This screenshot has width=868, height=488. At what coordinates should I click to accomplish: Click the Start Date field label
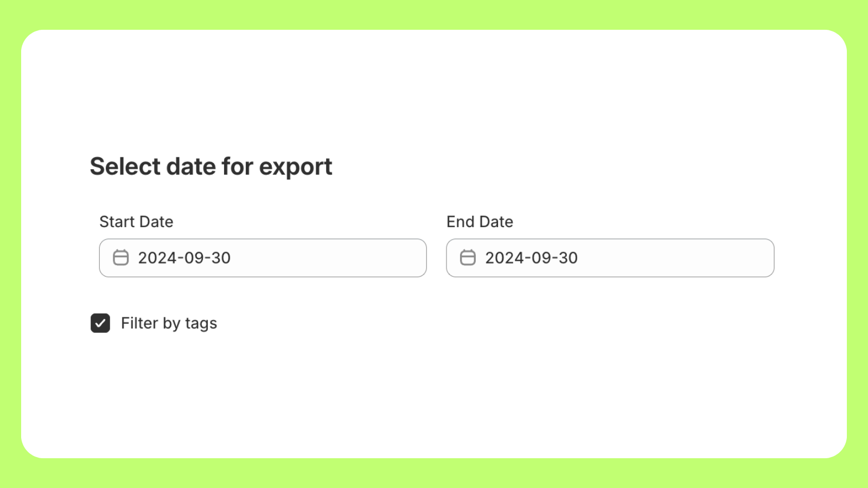136,221
